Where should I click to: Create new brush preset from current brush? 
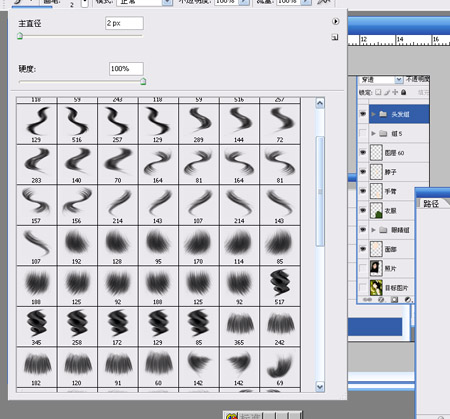click(x=335, y=37)
